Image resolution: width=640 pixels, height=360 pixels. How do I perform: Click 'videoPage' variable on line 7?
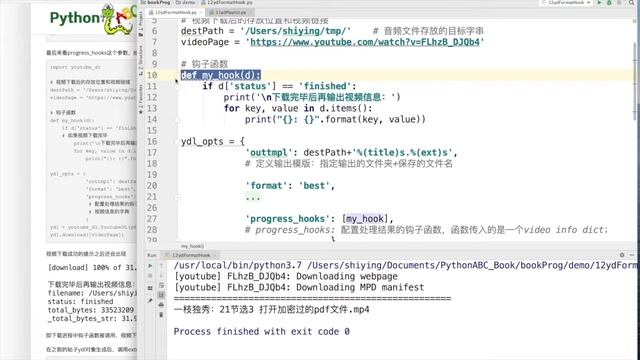click(x=205, y=42)
